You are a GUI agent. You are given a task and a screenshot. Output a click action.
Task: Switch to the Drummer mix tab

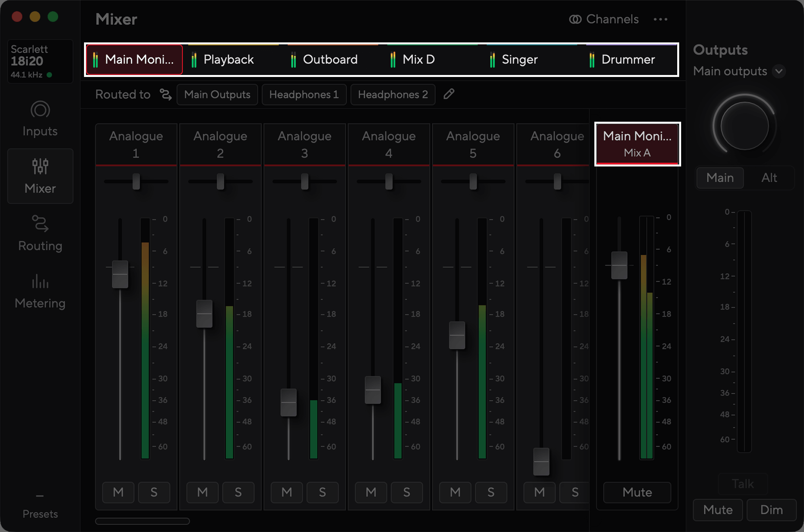point(631,60)
